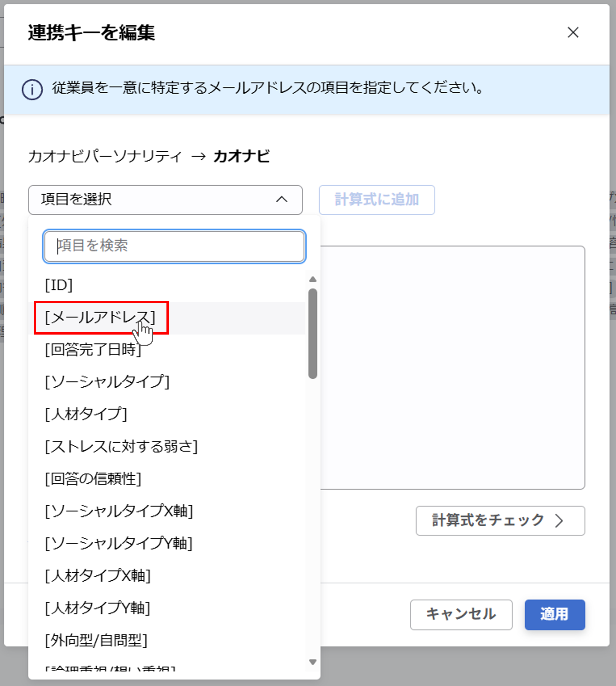This screenshot has height=686, width=616.
Task: Select [人材タイプY軸] option
Action: tap(166, 608)
